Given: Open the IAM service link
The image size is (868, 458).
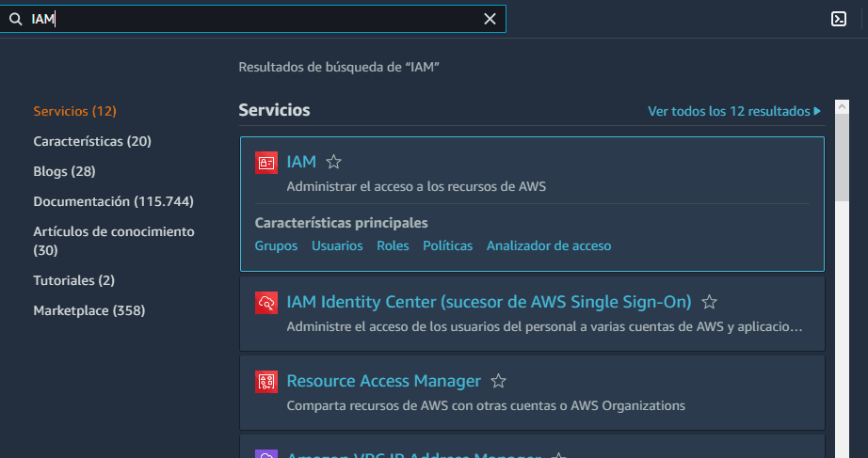Looking at the screenshot, I should pos(301,162).
